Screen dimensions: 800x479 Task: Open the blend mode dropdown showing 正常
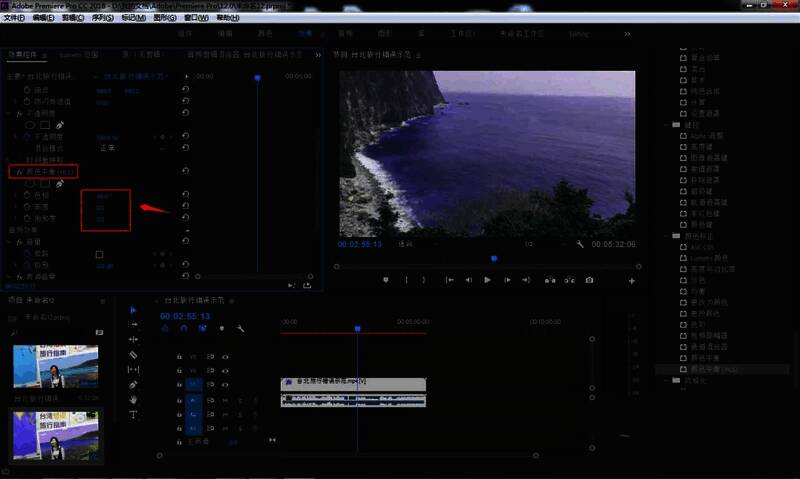pos(107,147)
